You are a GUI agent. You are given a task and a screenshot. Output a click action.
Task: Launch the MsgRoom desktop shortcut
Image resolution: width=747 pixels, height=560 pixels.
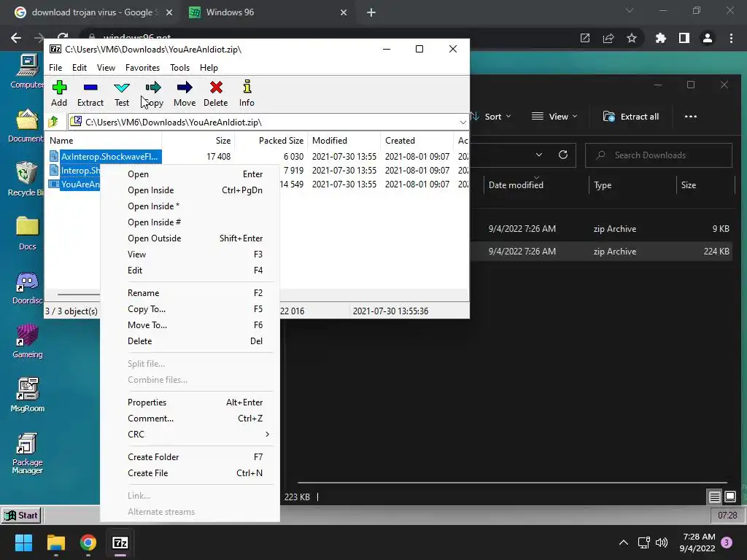27,395
